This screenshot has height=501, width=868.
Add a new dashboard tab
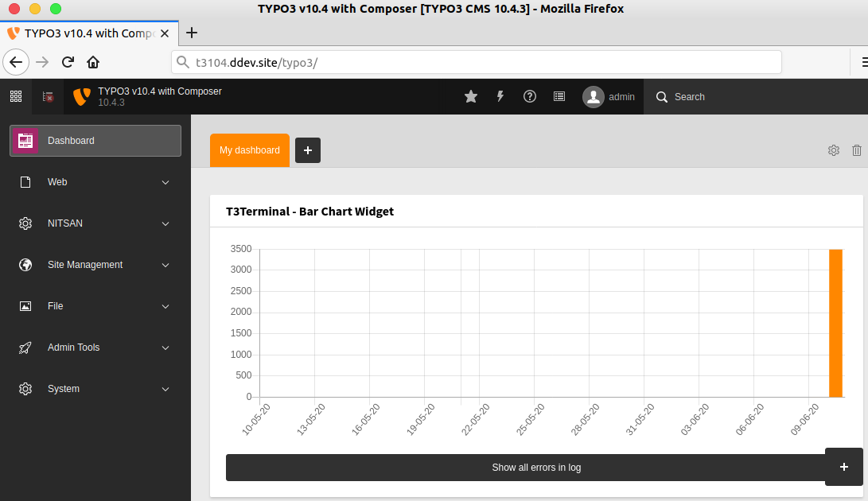[308, 150]
